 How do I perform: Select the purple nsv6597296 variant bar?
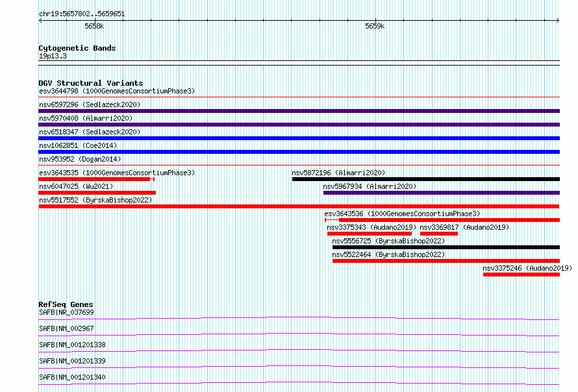click(x=299, y=111)
